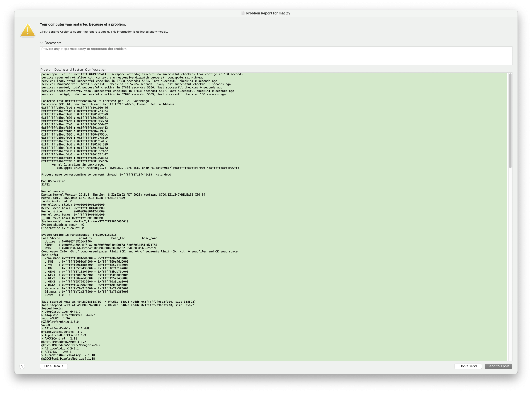Open help with the question mark button

point(22,366)
